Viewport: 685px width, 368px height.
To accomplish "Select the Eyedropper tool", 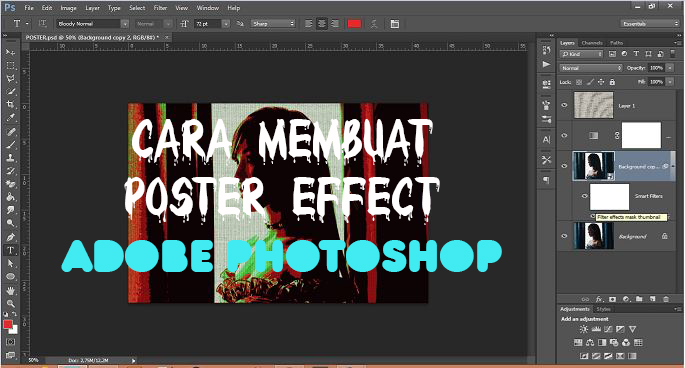I will tap(10, 117).
